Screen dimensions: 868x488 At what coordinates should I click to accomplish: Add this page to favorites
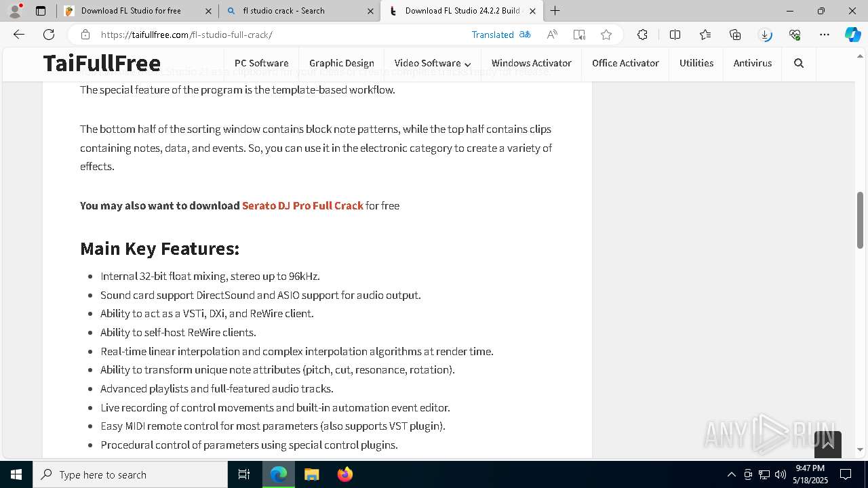click(606, 35)
